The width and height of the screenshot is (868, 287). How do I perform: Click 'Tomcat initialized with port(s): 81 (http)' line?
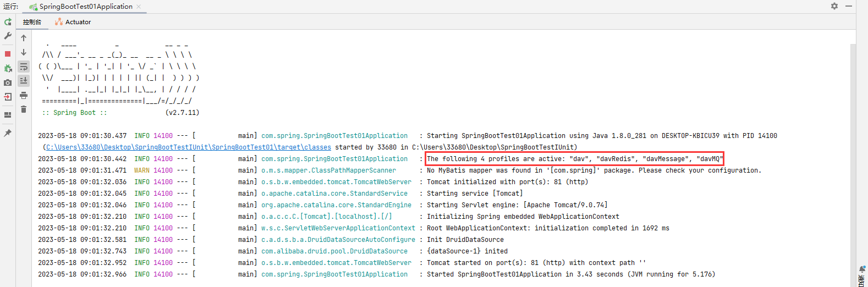pos(508,182)
